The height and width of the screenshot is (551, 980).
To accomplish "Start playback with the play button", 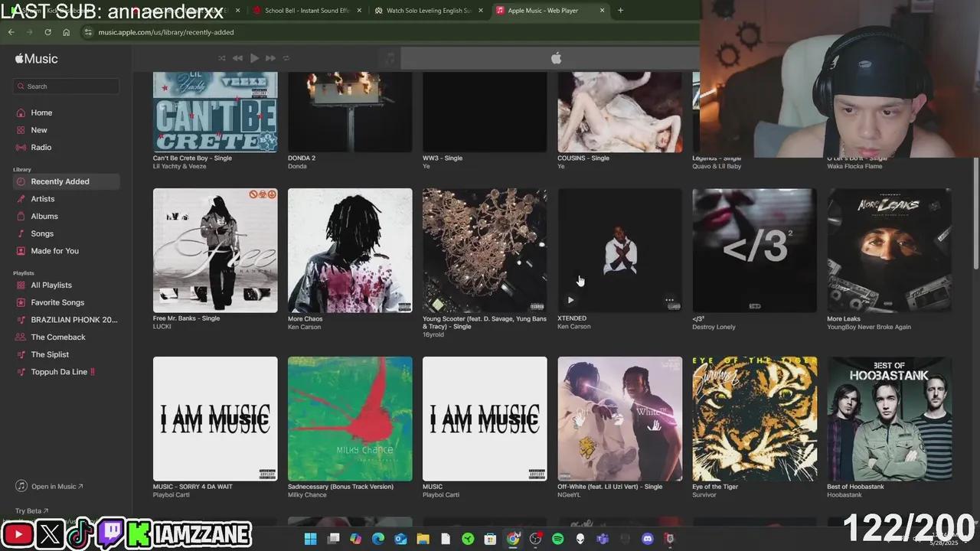I will pyautogui.click(x=254, y=58).
